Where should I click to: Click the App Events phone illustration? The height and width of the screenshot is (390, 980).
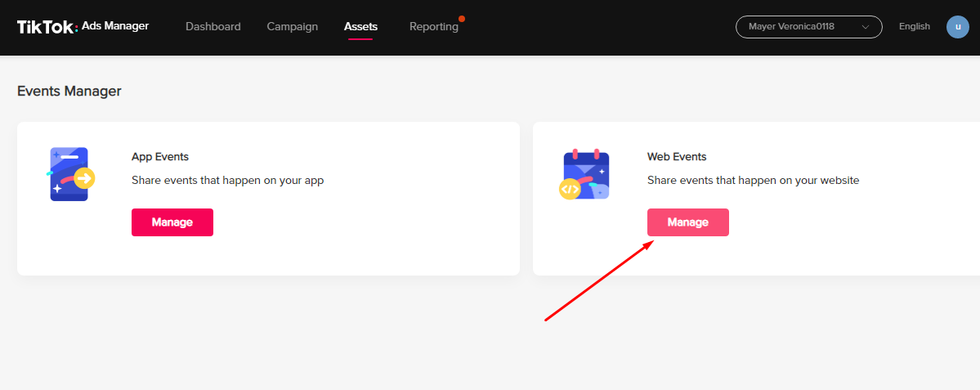coord(70,174)
